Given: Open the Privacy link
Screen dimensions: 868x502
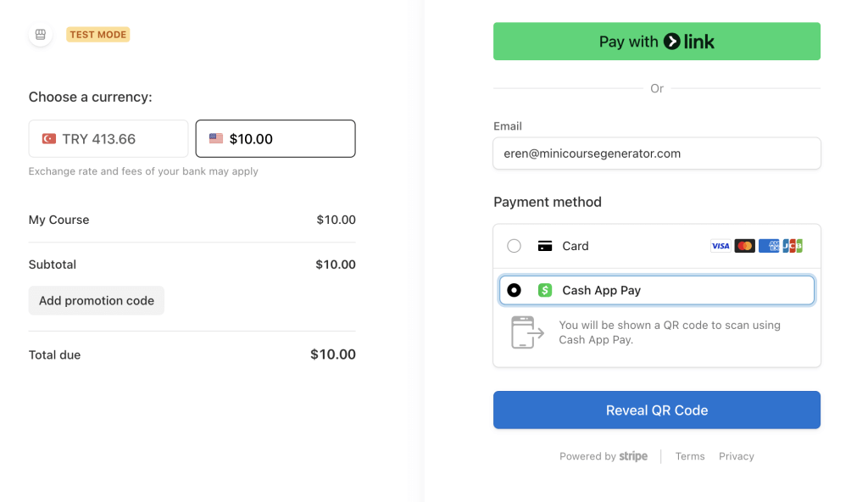Looking at the screenshot, I should (x=736, y=456).
